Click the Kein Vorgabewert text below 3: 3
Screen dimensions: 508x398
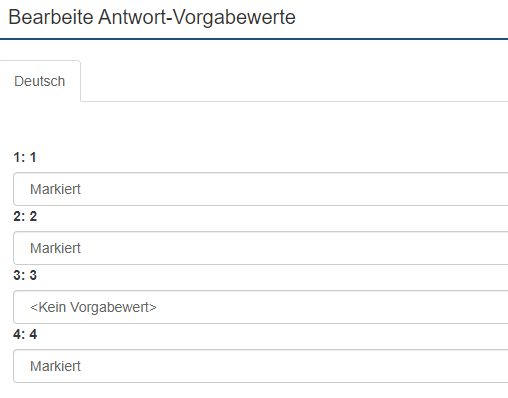93,307
